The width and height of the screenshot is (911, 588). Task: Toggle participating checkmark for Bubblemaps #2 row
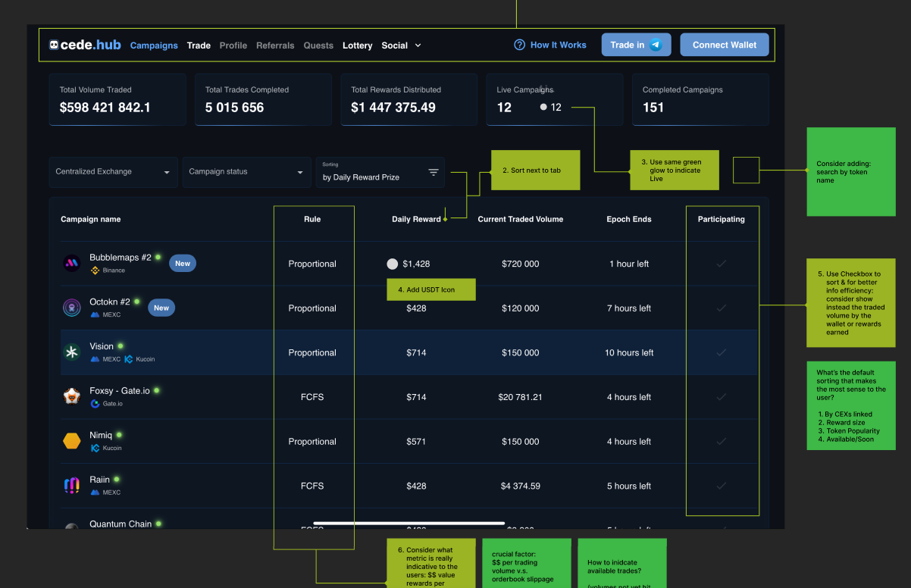click(721, 264)
